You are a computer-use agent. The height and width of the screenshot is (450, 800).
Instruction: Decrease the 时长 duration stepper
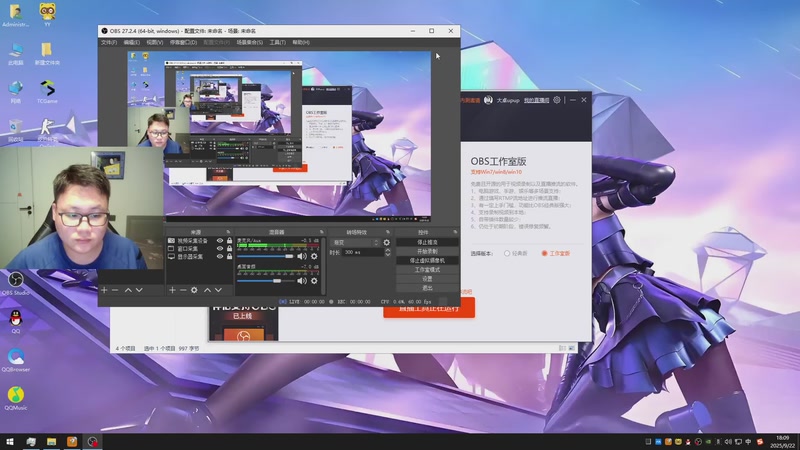point(388,254)
